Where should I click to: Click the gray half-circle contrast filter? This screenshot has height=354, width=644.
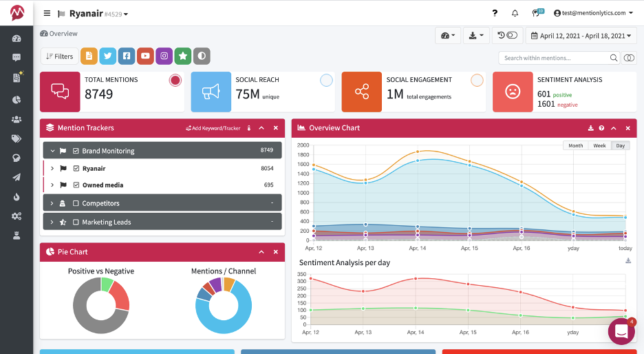(202, 56)
